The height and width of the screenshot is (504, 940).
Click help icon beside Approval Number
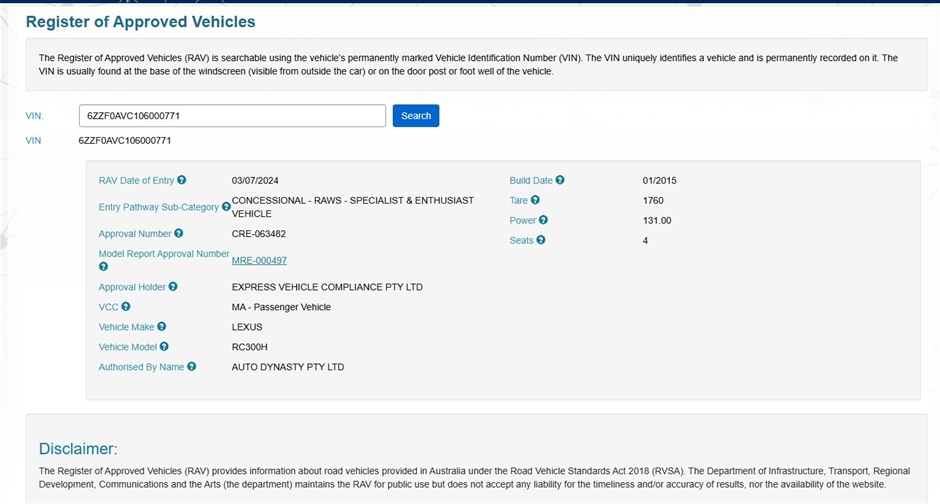(179, 234)
